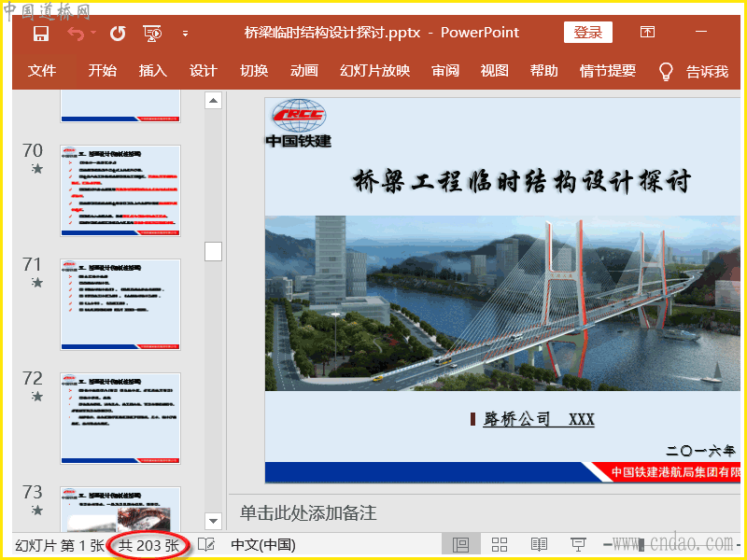The image size is (747, 560).
Task: Click the notes area 单击此处添加备注
Action: click(x=308, y=512)
